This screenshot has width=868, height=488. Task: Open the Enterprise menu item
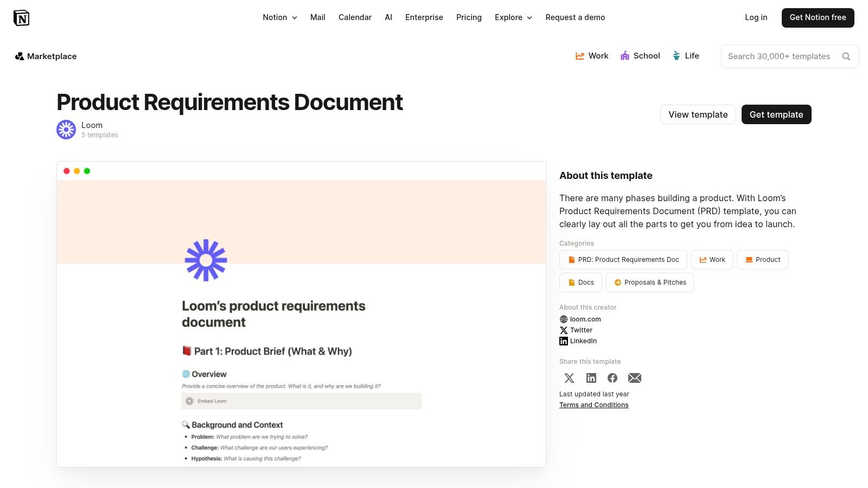[424, 17]
